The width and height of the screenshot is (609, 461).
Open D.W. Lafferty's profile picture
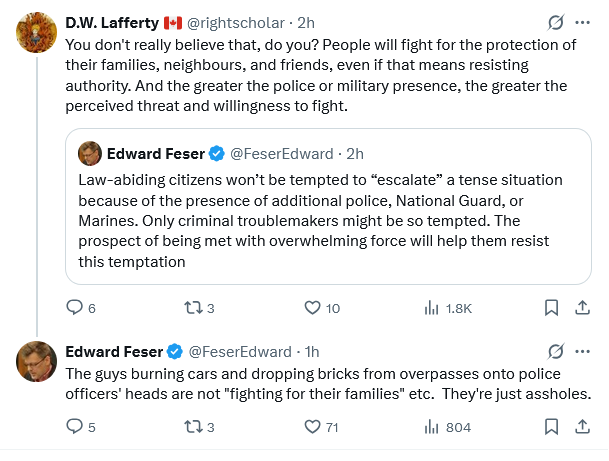pyautogui.click(x=36, y=32)
